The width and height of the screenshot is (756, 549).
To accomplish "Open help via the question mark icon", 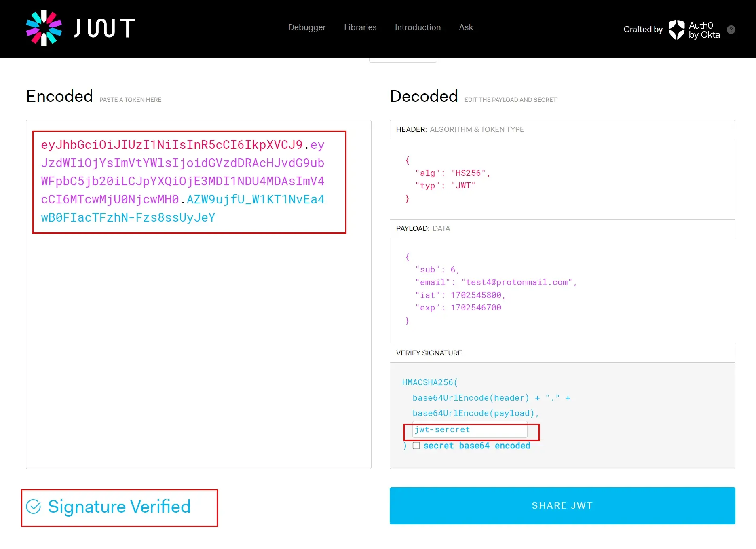I will [x=731, y=30].
